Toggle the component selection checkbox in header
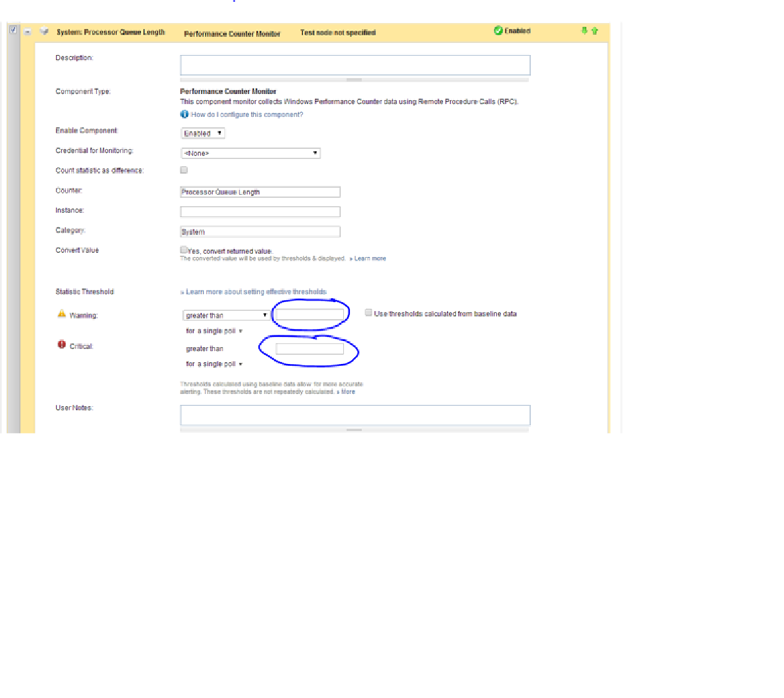This screenshot has height=698, width=784. 14,30
